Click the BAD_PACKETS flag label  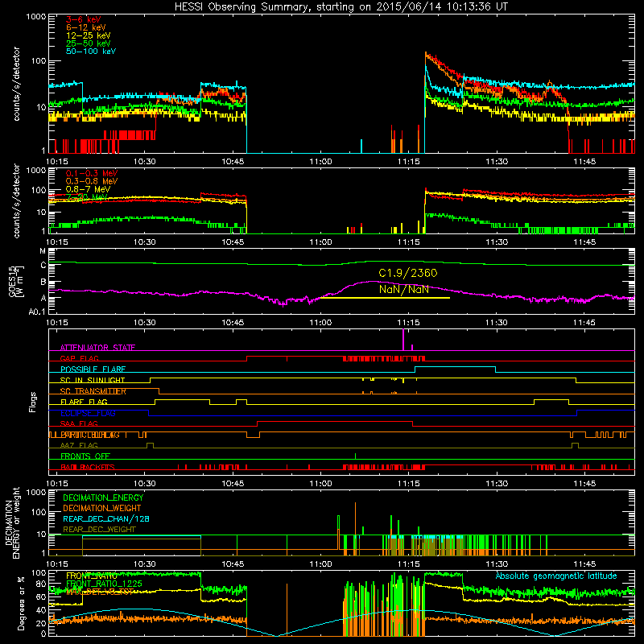pyautogui.click(x=88, y=467)
